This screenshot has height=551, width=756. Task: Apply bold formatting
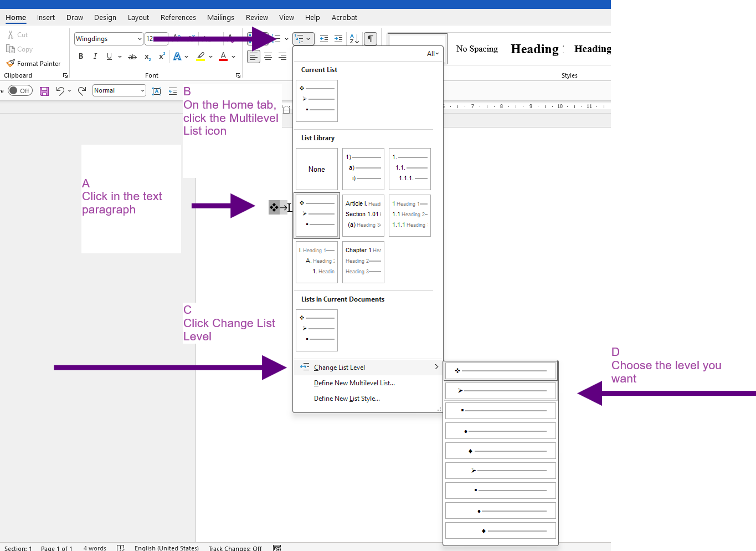(81, 57)
